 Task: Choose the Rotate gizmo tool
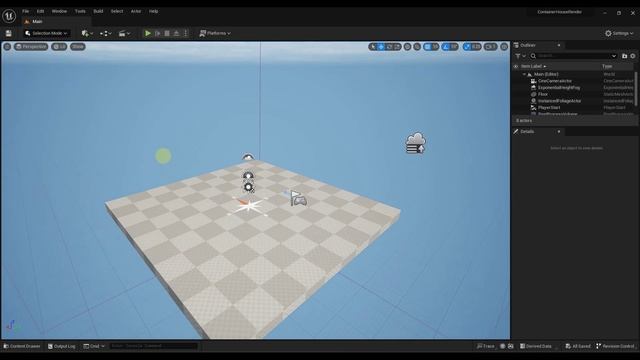click(389, 47)
